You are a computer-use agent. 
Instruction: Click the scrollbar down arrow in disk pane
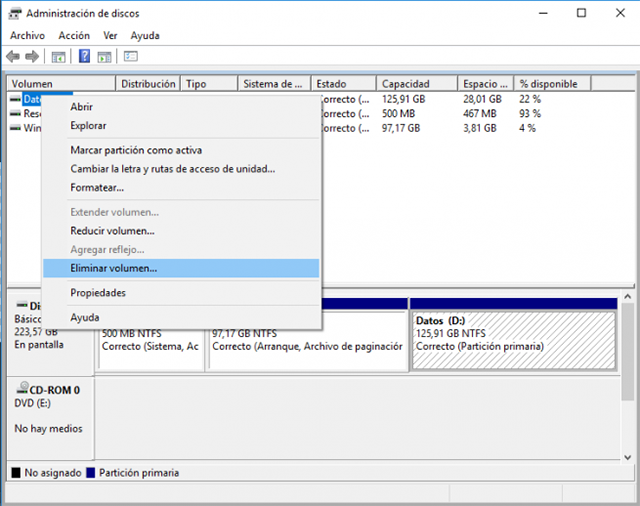(x=627, y=458)
